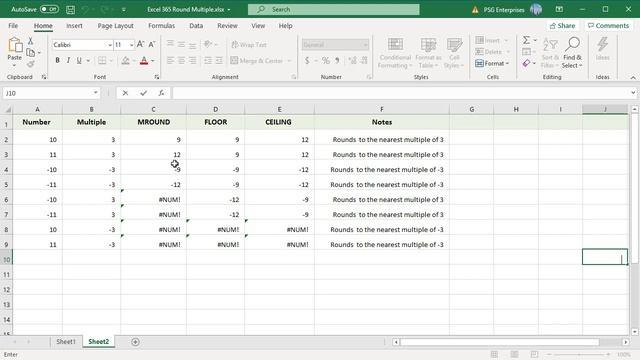Click the Borders icon
This screenshot has height=360, width=640.
[x=102, y=60]
